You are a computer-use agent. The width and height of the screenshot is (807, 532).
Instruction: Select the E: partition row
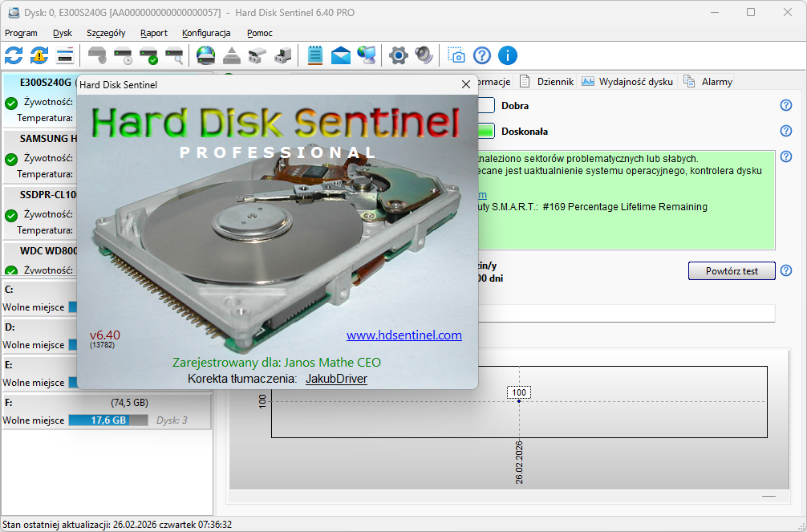point(39,373)
